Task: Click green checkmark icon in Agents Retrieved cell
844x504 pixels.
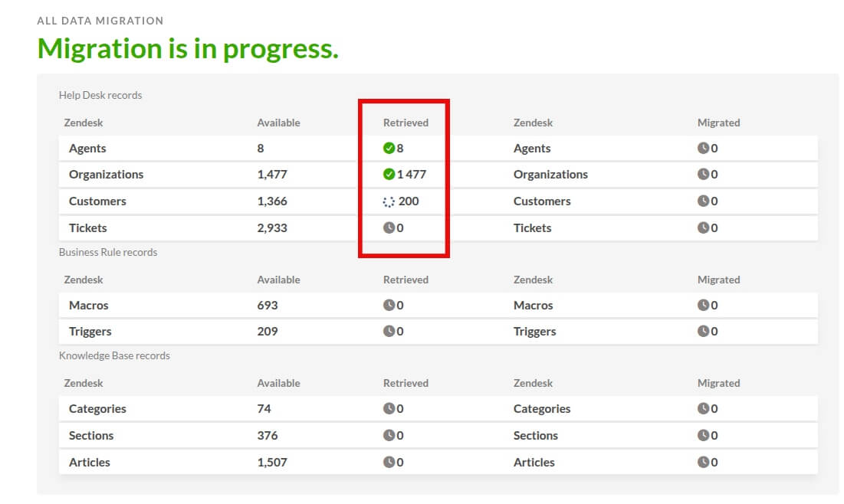Action: (x=389, y=148)
